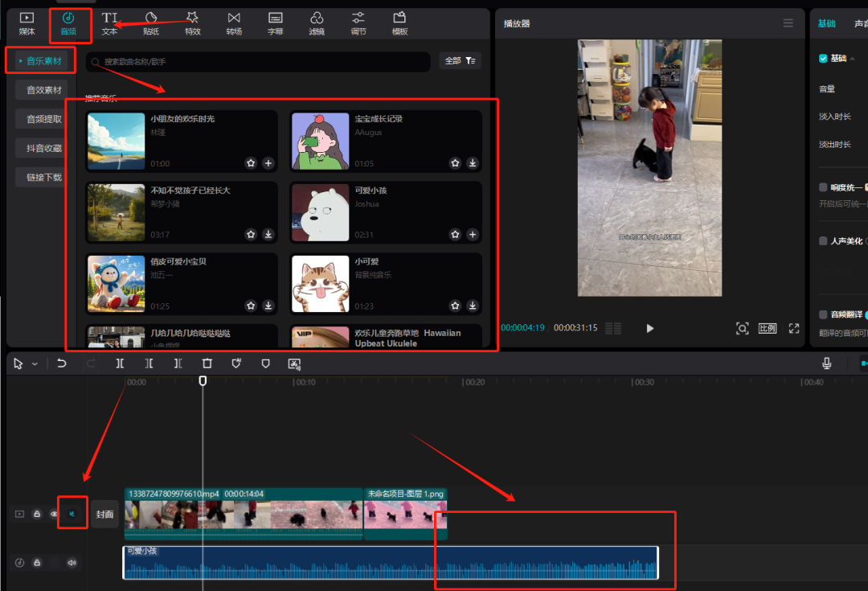Click the auto beat marker tool
Screen dimensions: 868x591
point(236,364)
